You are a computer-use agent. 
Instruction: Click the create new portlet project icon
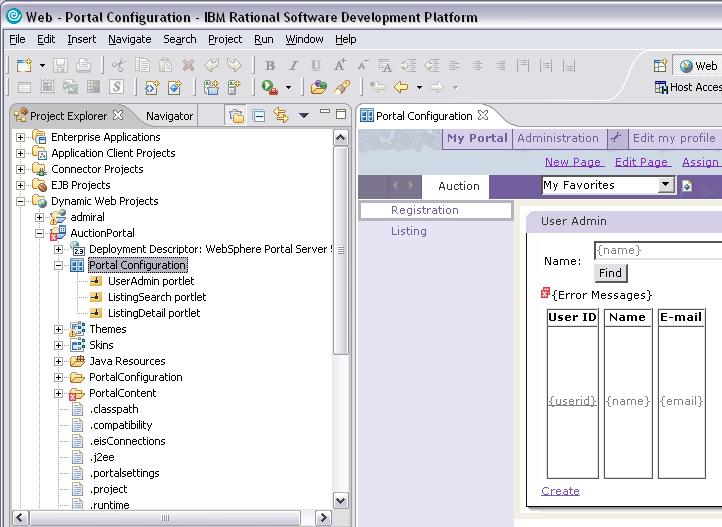pyautogui.click(x=175, y=87)
